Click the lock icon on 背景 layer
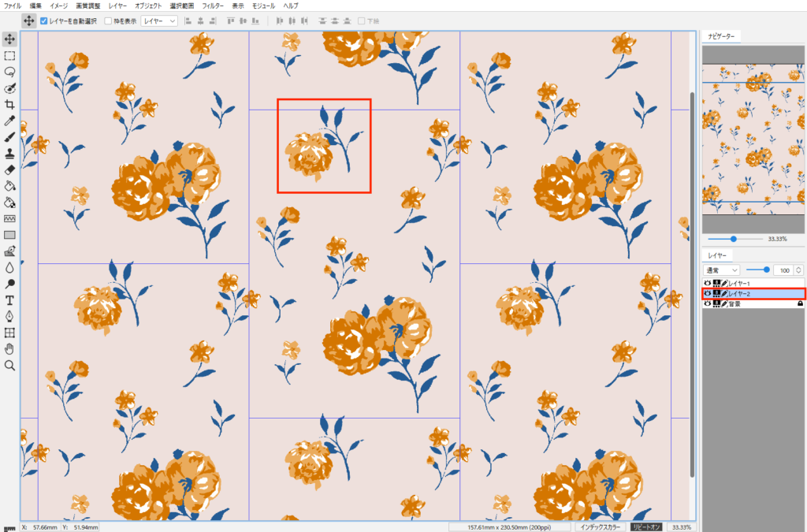Viewport: 807px width, 532px height. pos(800,303)
